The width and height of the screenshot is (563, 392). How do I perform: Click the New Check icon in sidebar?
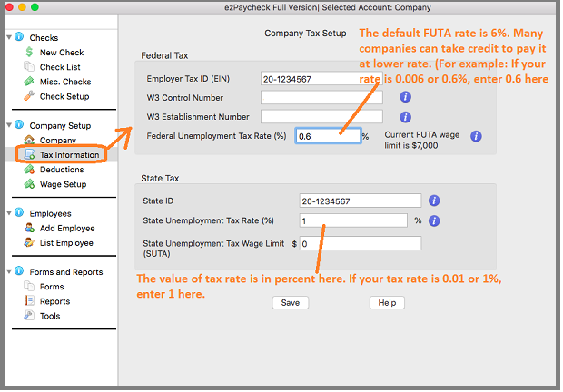(x=30, y=53)
